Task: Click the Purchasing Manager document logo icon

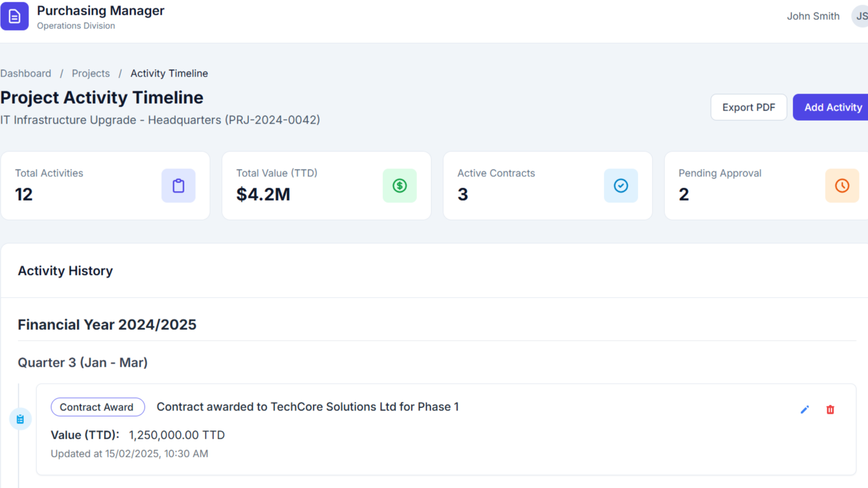Action: 15,16
